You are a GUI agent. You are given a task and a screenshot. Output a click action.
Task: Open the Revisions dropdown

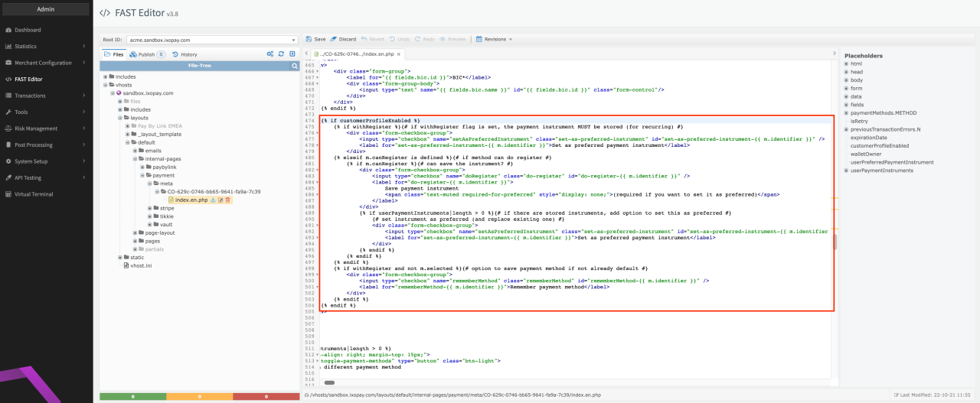(x=494, y=39)
